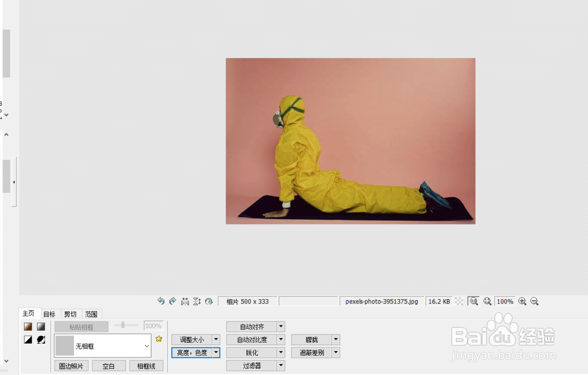Flip photo vertically with flip icon
Screen dimensions: 588x375
197,302
